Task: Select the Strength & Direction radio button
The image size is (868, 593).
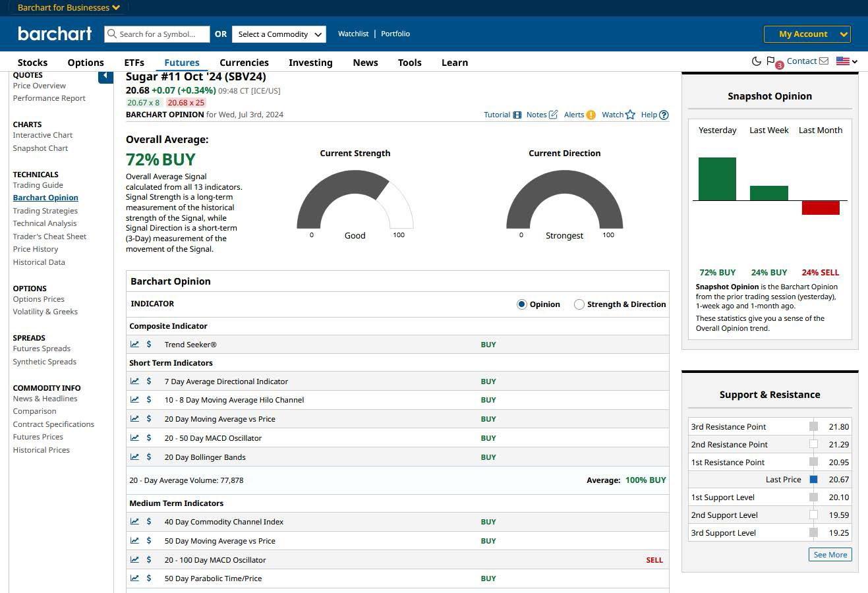Action: (x=579, y=304)
